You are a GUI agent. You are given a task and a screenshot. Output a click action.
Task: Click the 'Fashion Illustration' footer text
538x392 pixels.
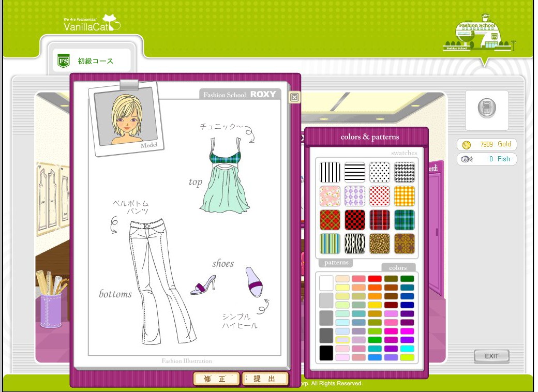pos(187,361)
